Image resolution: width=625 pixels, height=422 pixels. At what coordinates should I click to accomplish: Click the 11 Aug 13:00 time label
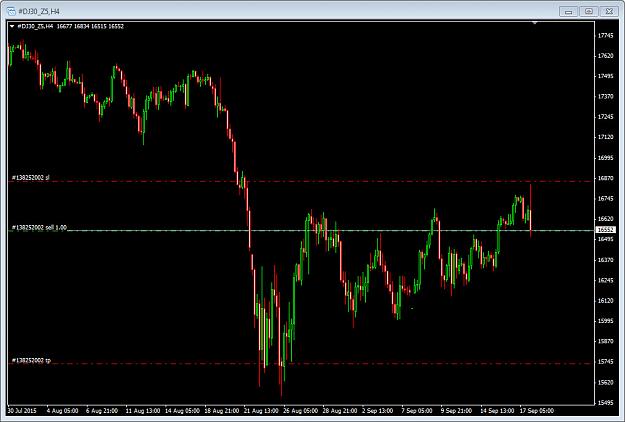pos(143,410)
